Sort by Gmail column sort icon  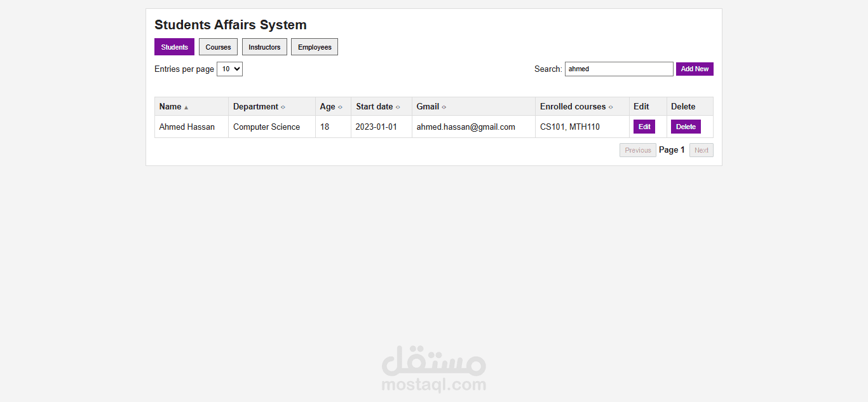click(444, 107)
